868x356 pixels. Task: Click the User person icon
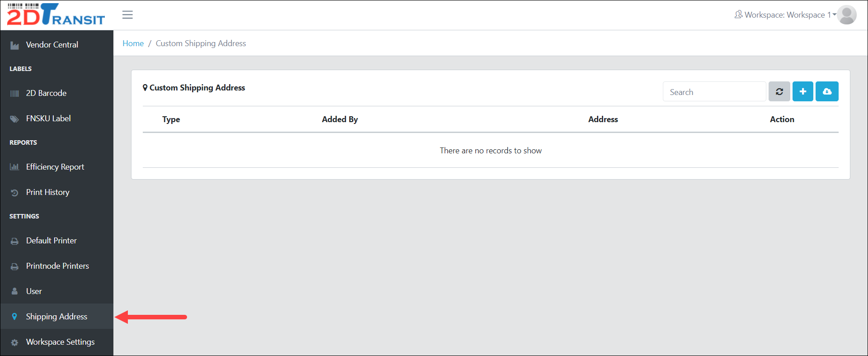14,291
